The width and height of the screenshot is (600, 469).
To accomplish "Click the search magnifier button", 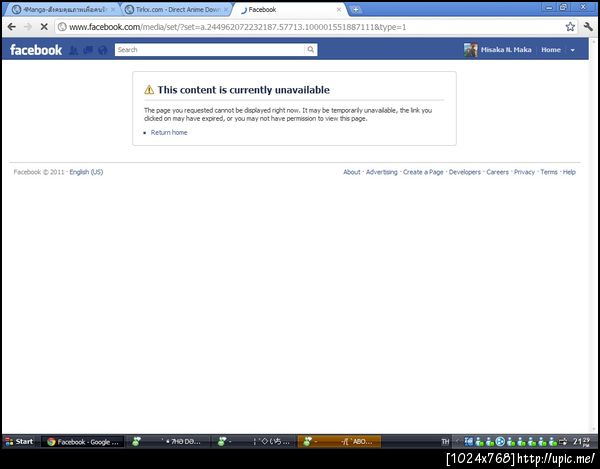I will [311, 50].
